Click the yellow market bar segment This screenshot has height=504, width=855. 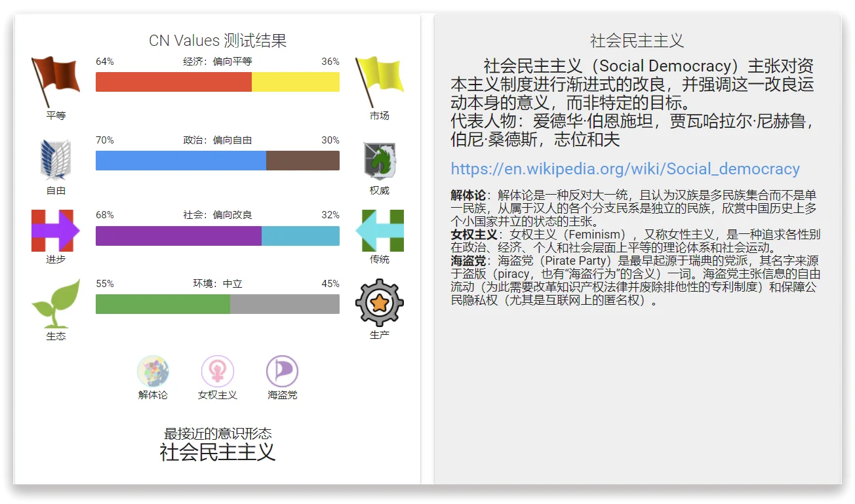pos(295,82)
